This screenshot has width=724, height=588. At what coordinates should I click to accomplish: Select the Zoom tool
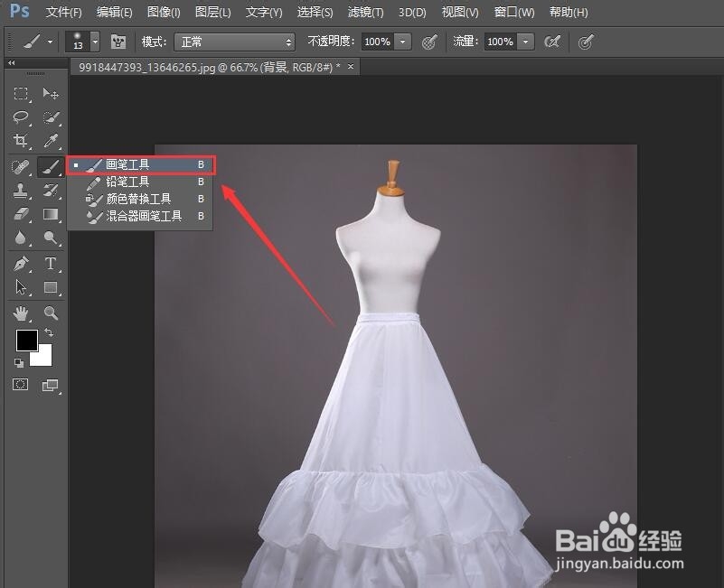(x=51, y=313)
